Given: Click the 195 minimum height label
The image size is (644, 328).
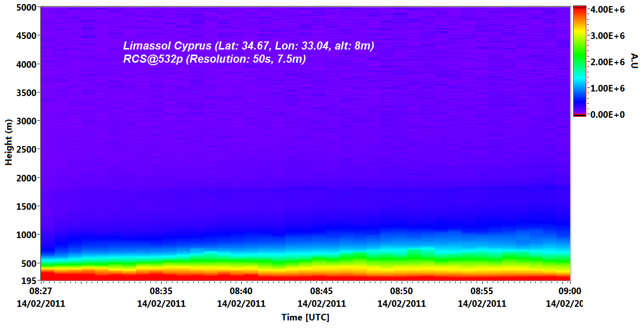Looking at the screenshot, I should pos(27,280).
